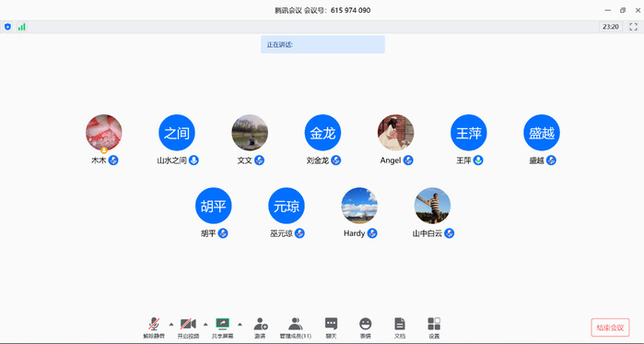This screenshot has width=644, height=344.
Task: Click the 正在讲话 speaking banner
Action: [x=322, y=44]
